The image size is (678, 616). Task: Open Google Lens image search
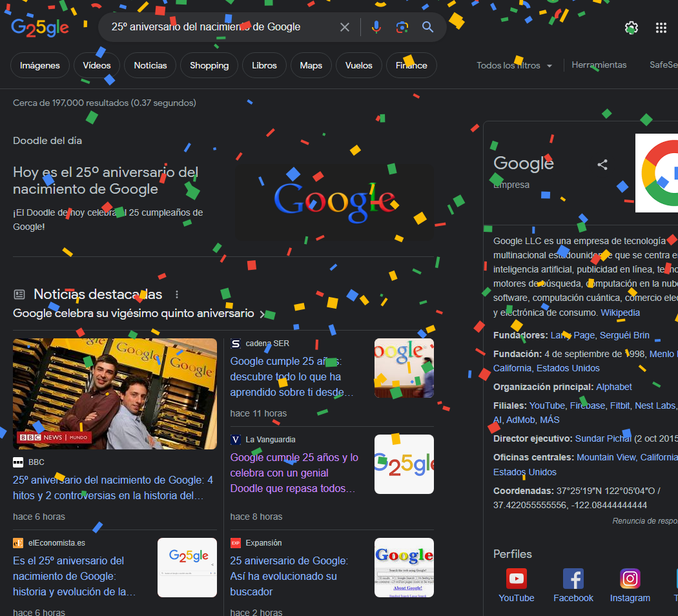(x=402, y=27)
